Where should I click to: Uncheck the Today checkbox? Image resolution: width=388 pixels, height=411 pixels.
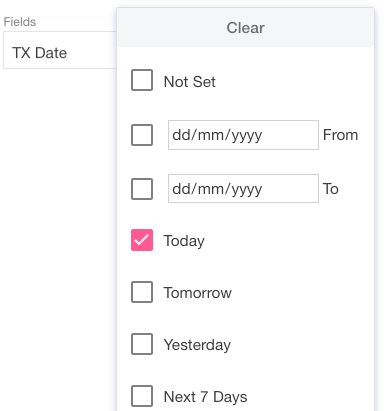[x=142, y=240]
